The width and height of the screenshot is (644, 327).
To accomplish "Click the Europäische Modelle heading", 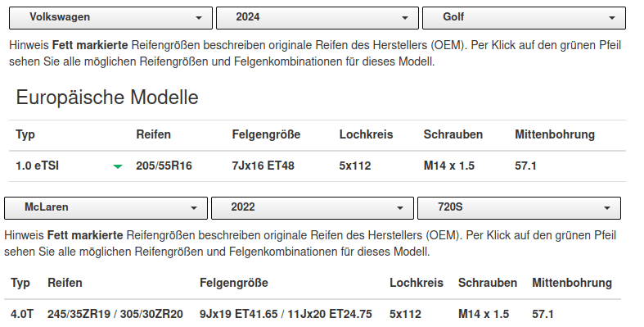I will point(106,98).
